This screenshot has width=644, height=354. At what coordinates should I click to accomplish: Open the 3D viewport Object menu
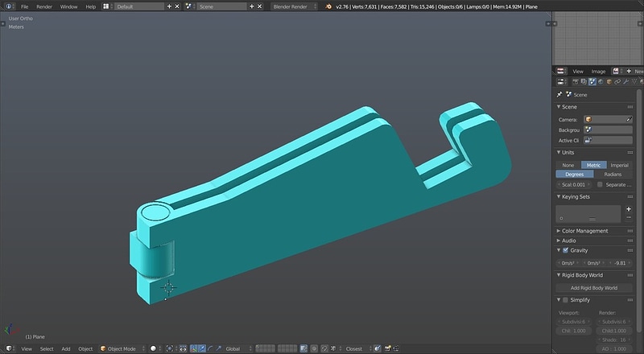[85, 348]
